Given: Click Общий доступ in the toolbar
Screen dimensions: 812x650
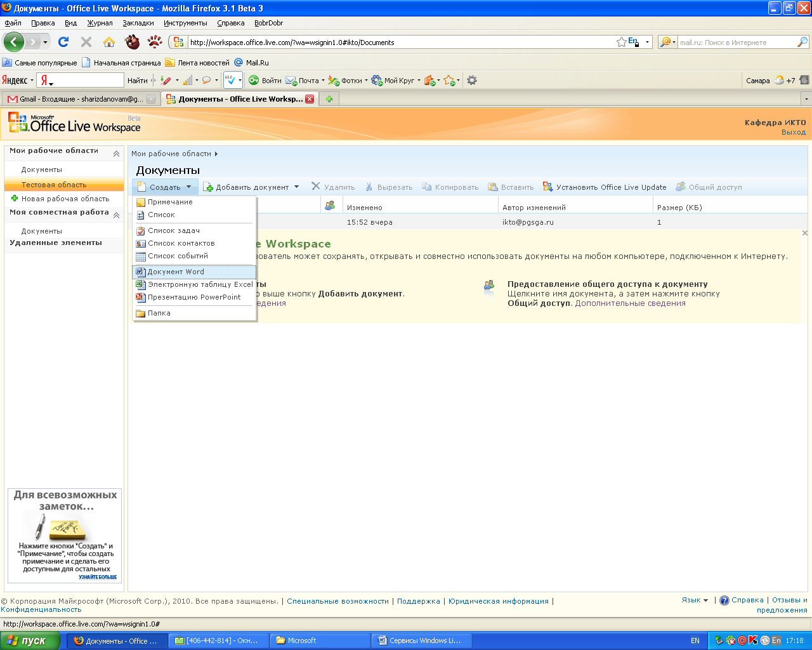Looking at the screenshot, I should 709,187.
